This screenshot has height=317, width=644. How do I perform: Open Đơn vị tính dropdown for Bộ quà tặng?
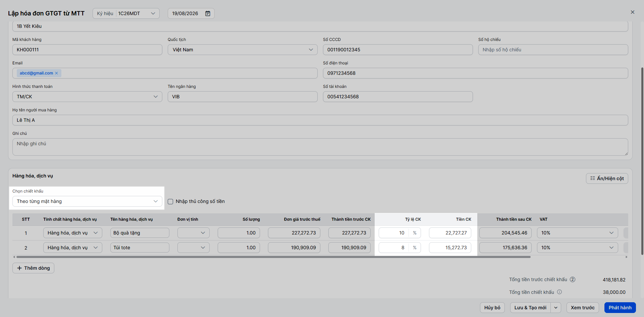tap(194, 233)
